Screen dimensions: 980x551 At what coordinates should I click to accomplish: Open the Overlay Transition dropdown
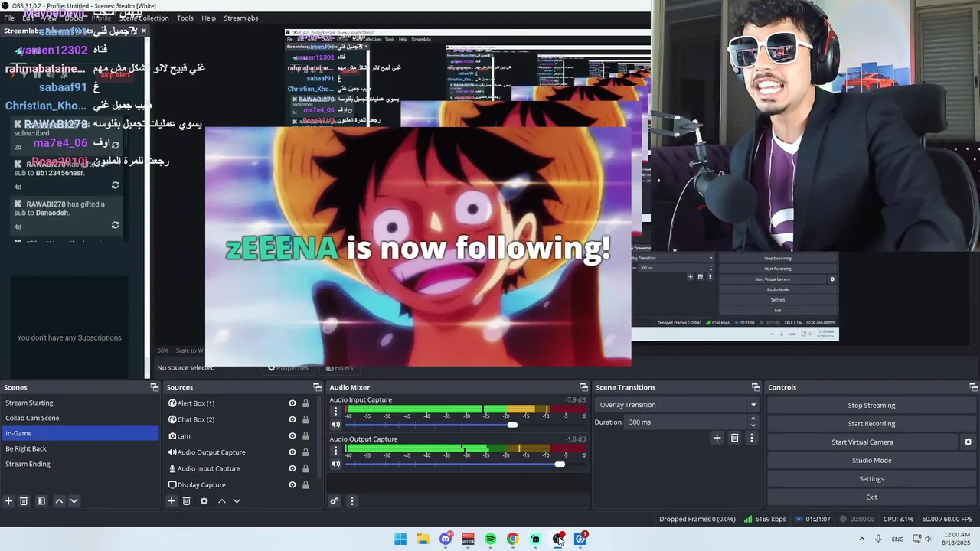(x=678, y=405)
